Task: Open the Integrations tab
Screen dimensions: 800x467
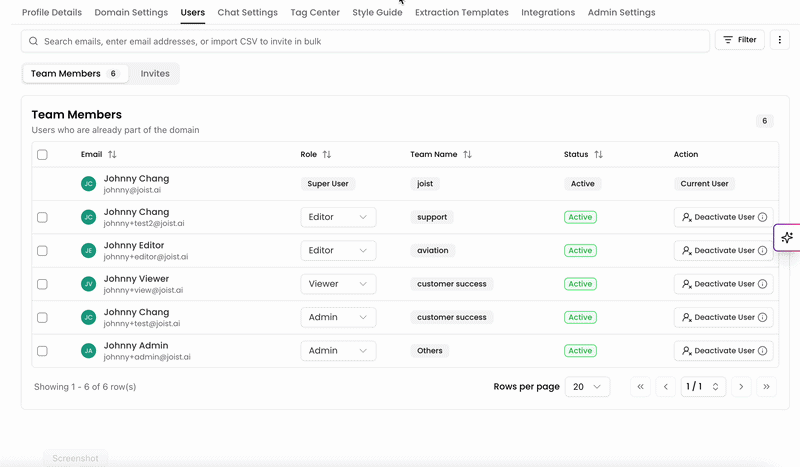Action: [x=548, y=12]
